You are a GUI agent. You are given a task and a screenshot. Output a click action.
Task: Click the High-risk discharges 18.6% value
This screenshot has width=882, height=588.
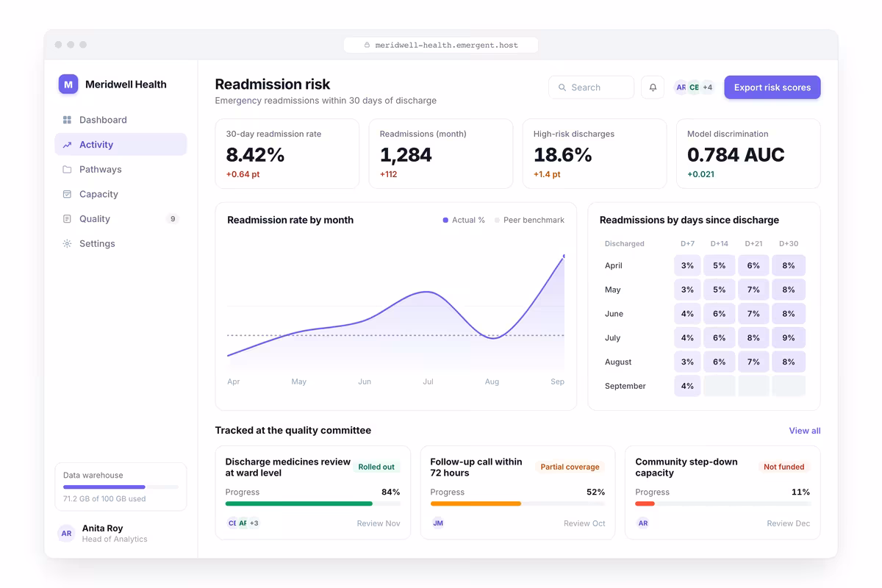562,155
